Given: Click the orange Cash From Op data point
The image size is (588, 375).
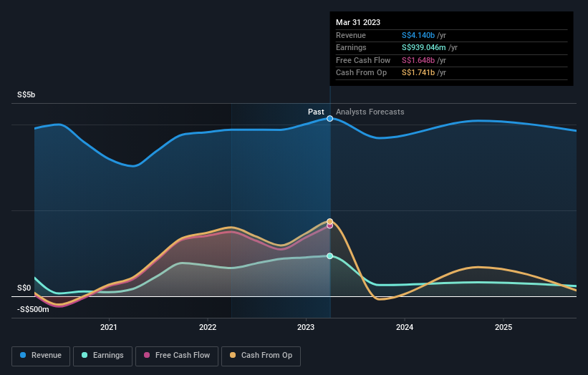Looking at the screenshot, I should 329,221.
